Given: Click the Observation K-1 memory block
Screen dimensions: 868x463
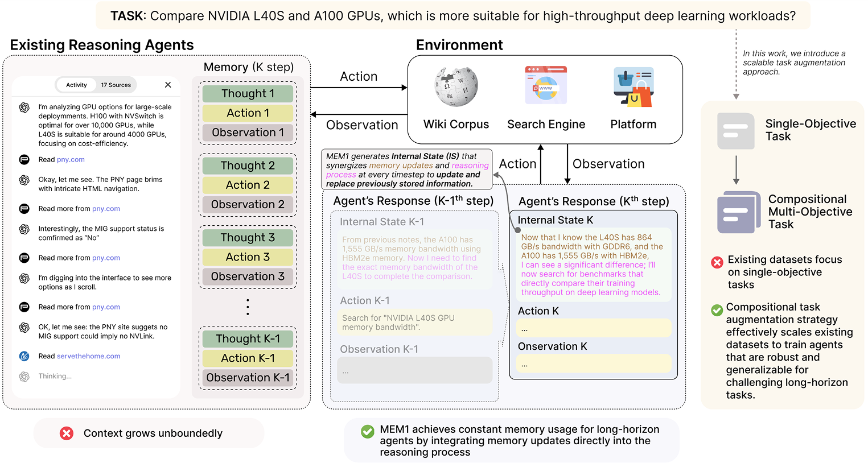Looking at the screenshot, I should pyautogui.click(x=248, y=378).
